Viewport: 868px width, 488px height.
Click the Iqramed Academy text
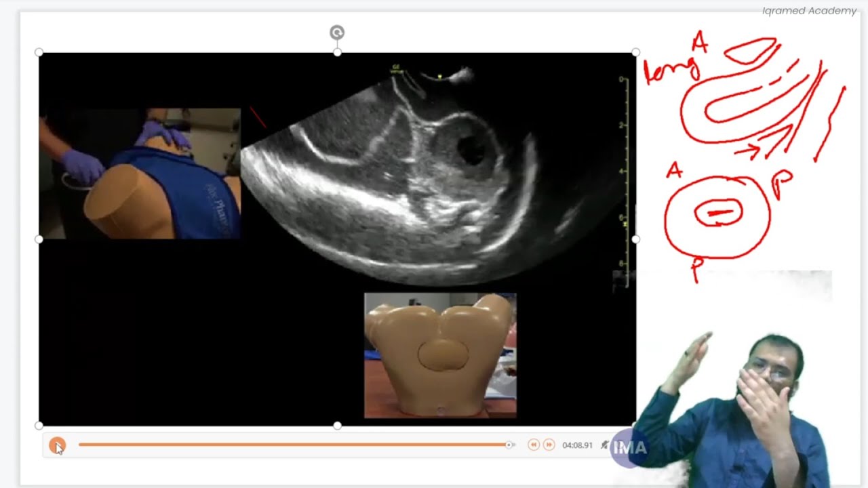(x=809, y=11)
